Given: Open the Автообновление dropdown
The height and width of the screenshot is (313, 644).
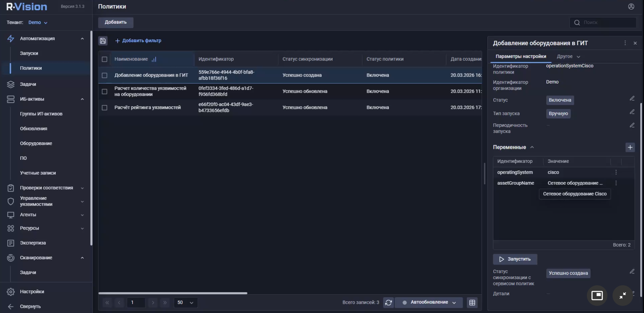Looking at the screenshot, I should [429, 302].
